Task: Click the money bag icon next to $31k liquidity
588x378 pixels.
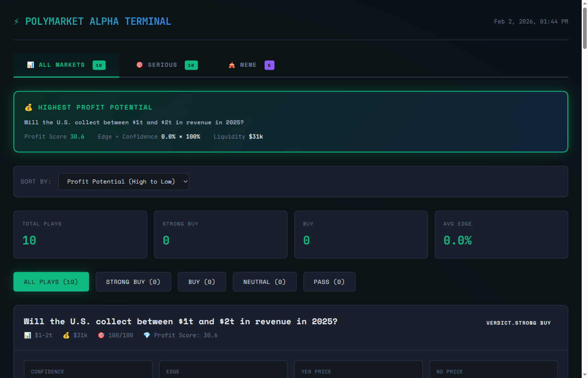Action: click(x=66, y=335)
